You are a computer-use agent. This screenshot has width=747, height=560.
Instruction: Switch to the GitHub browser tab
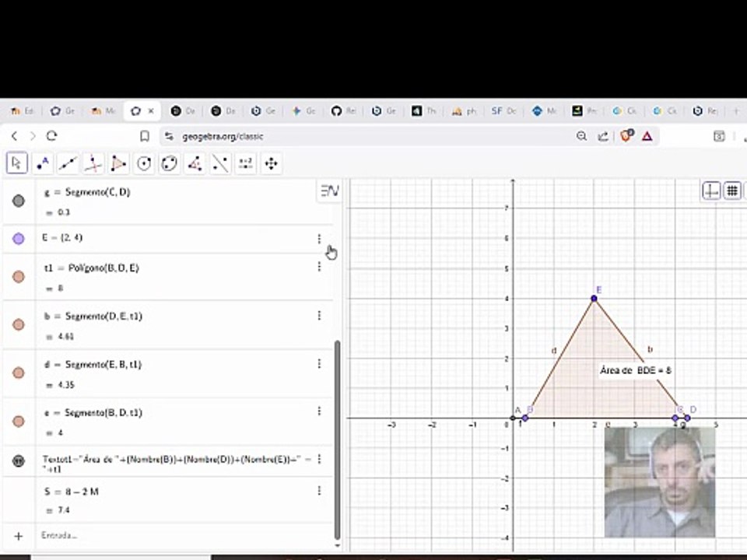pos(343,111)
